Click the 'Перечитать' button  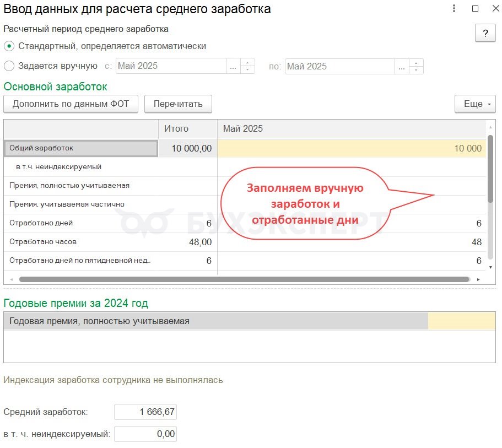click(x=178, y=104)
